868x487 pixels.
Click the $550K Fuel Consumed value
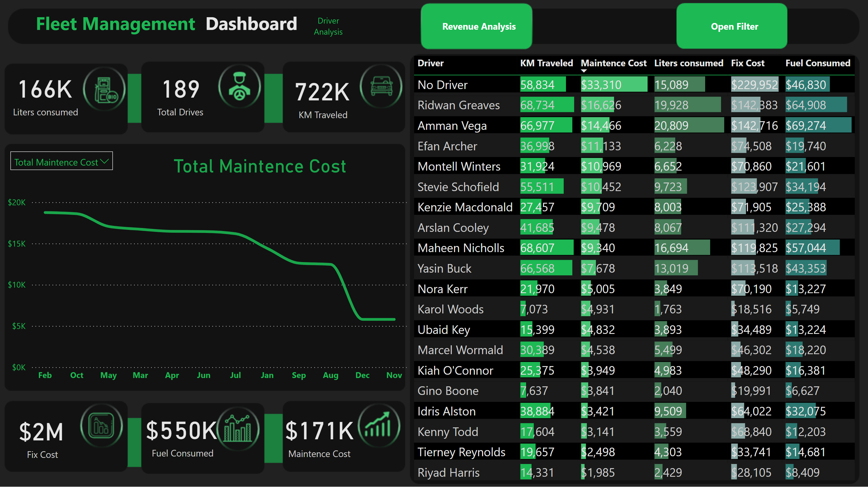coord(181,431)
